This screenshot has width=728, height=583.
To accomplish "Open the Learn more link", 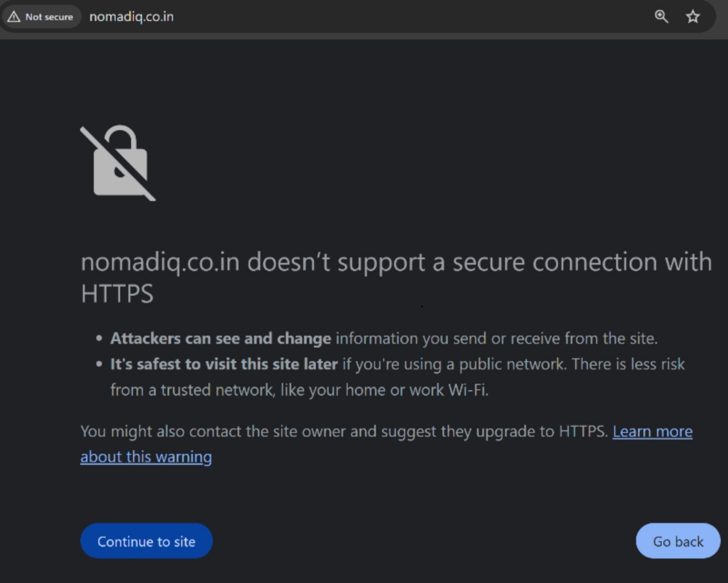I will 652,431.
